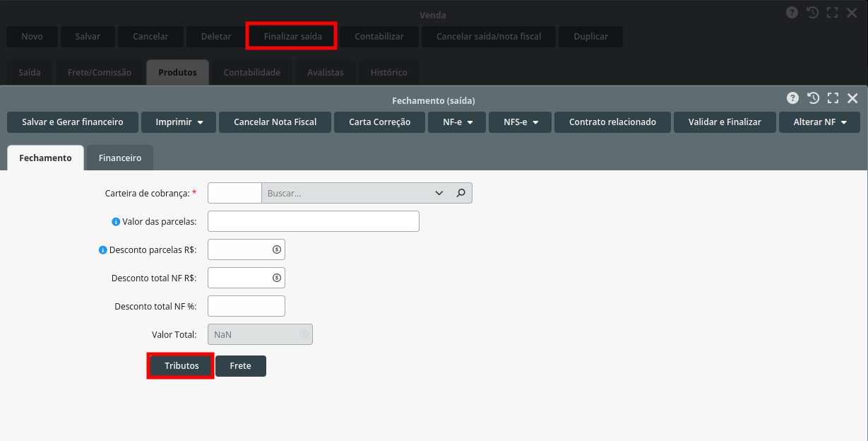Focus the Carteira de cobrança code field

[234, 193]
